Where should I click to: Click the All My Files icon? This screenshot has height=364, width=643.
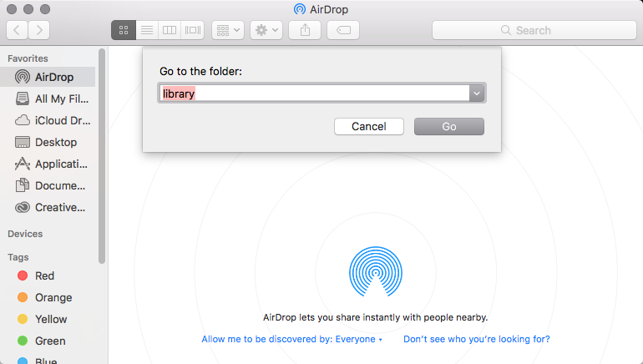(x=23, y=99)
